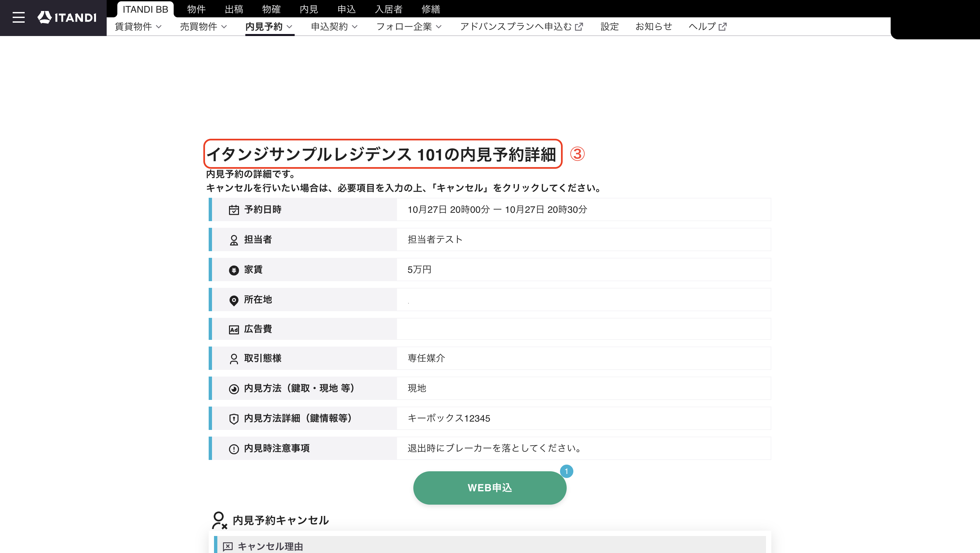Select the ITANDI BB tab
Viewport: 980px width, 553px height.
pos(145,9)
